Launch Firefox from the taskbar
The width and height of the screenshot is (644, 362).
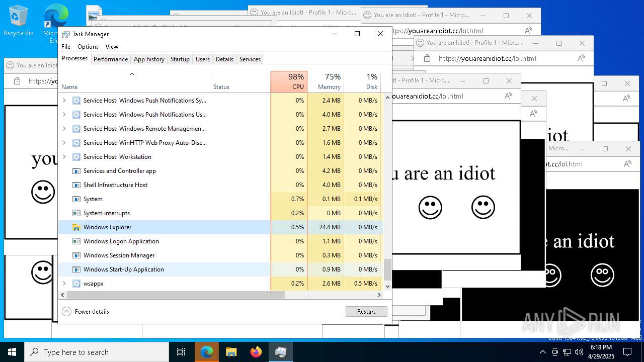click(x=256, y=352)
